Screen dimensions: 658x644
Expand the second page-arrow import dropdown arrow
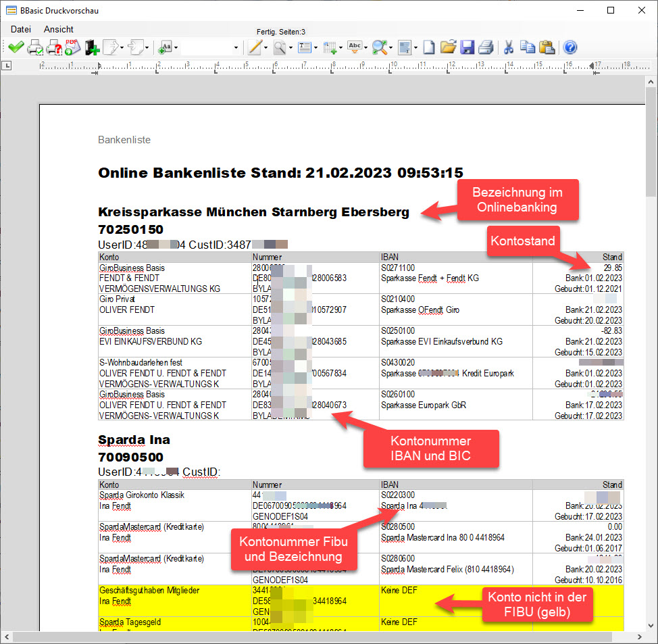coord(147,48)
